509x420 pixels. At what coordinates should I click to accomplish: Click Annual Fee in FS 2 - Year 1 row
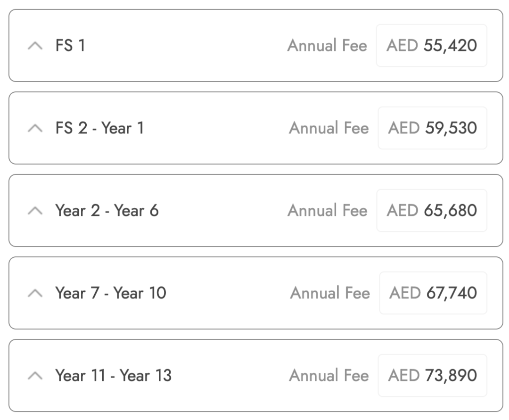(328, 128)
